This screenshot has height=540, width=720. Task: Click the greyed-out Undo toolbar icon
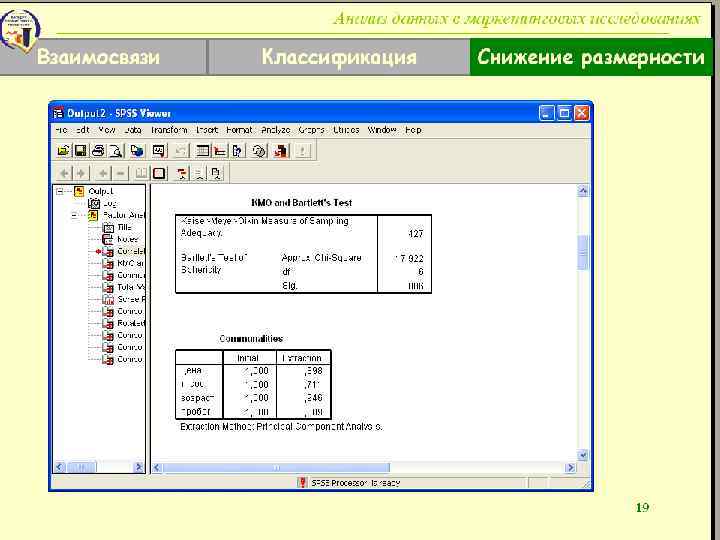(x=180, y=151)
